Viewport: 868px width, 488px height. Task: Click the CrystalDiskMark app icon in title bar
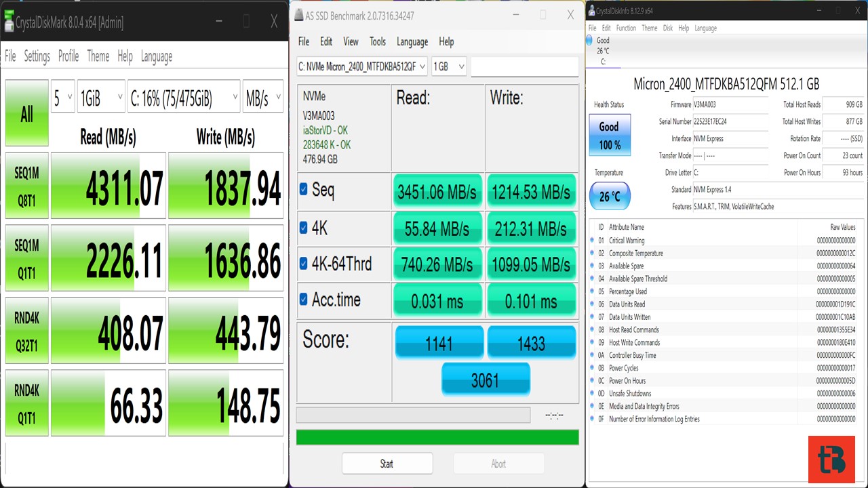[9, 22]
